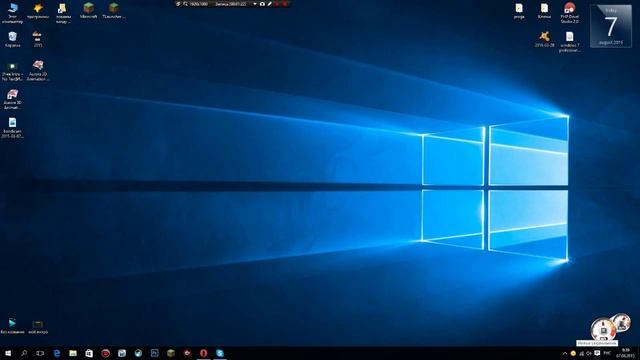640x360 pixels.
Task: Launch Microsoft Edge from taskbar
Action: tap(57, 353)
